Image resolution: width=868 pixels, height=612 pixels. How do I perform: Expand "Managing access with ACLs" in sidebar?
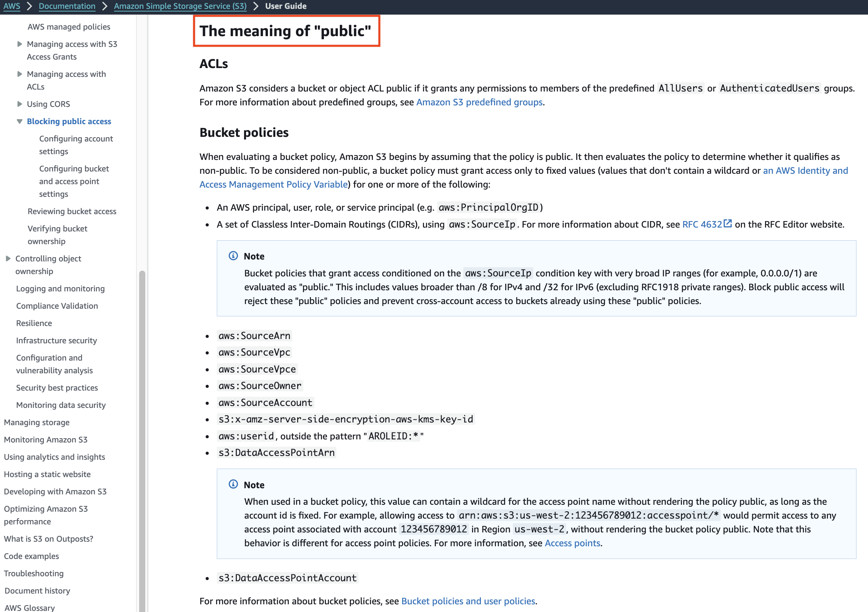[20, 74]
